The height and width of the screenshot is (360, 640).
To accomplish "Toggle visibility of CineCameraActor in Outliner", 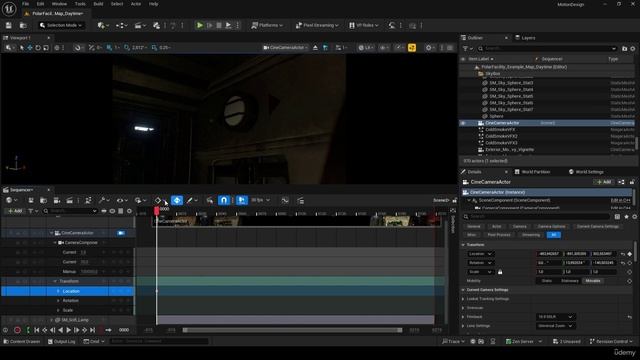I will pos(463,123).
